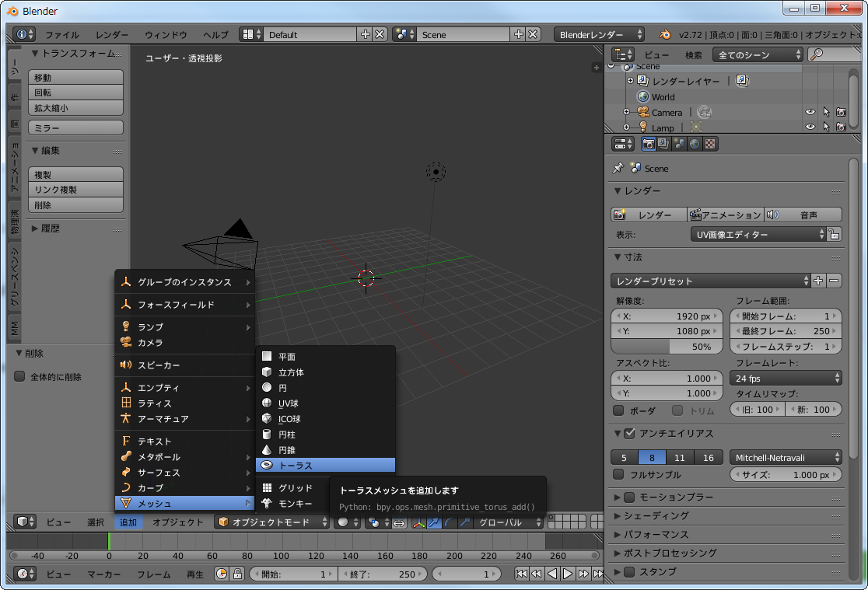
Task: Open the 24 fps frame rate dropdown
Action: [x=786, y=378]
